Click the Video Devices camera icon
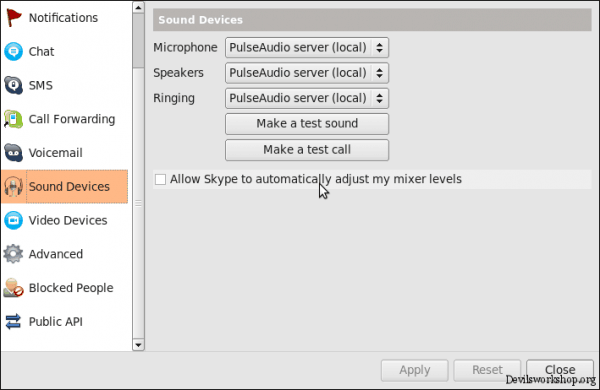This screenshot has height=390, width=600. [x=13, y=220]
